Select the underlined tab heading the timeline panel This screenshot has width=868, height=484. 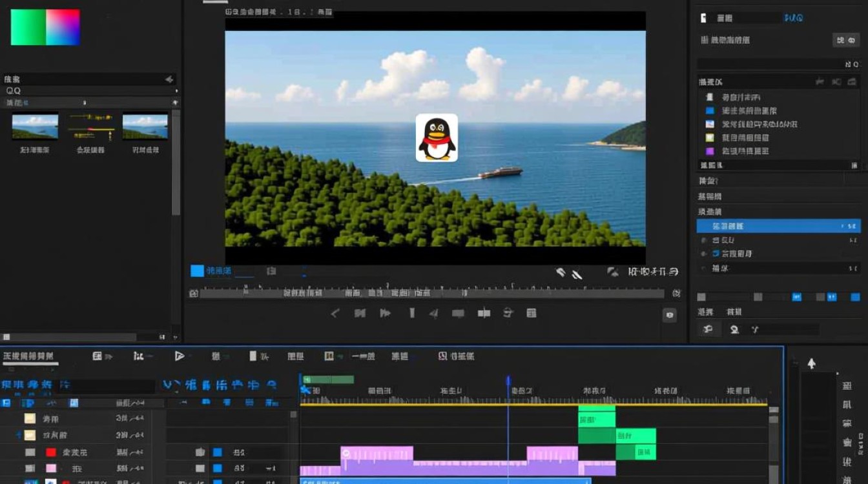point(29,356)
